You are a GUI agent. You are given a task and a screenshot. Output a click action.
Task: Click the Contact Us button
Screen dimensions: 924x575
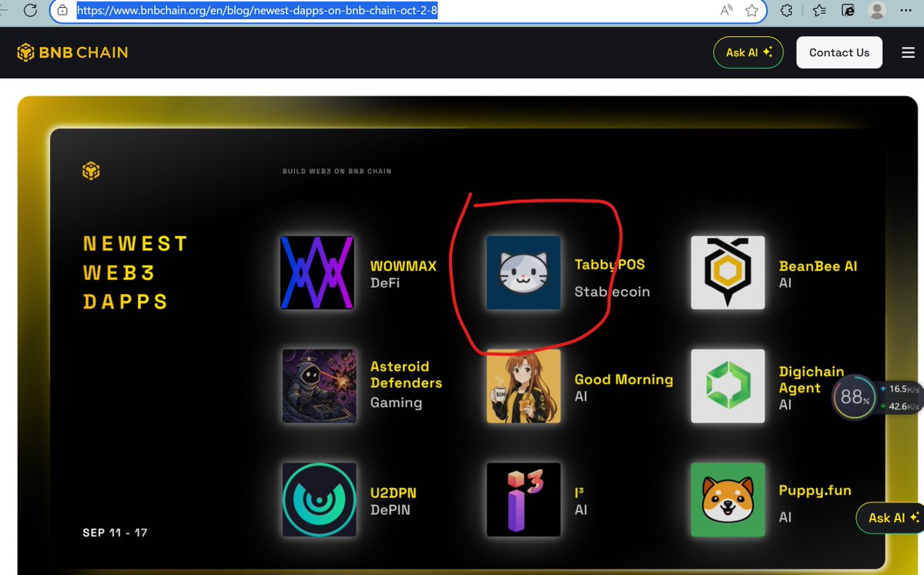point(839,52)
